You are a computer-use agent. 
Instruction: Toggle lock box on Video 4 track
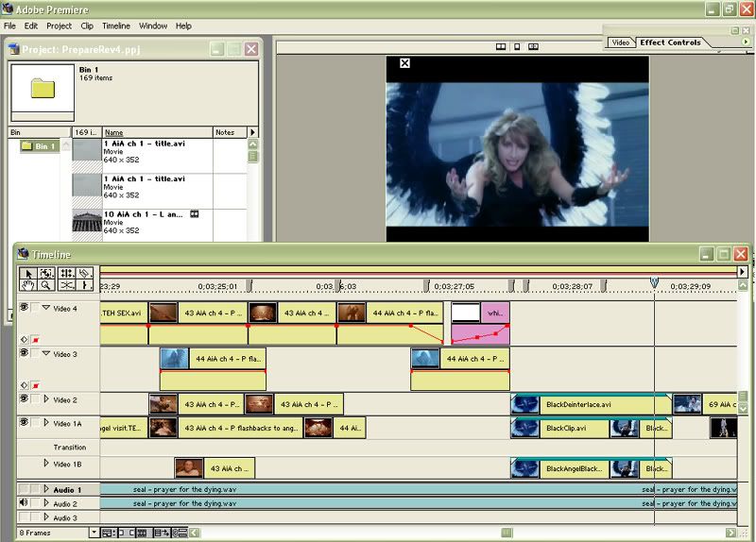35,308
